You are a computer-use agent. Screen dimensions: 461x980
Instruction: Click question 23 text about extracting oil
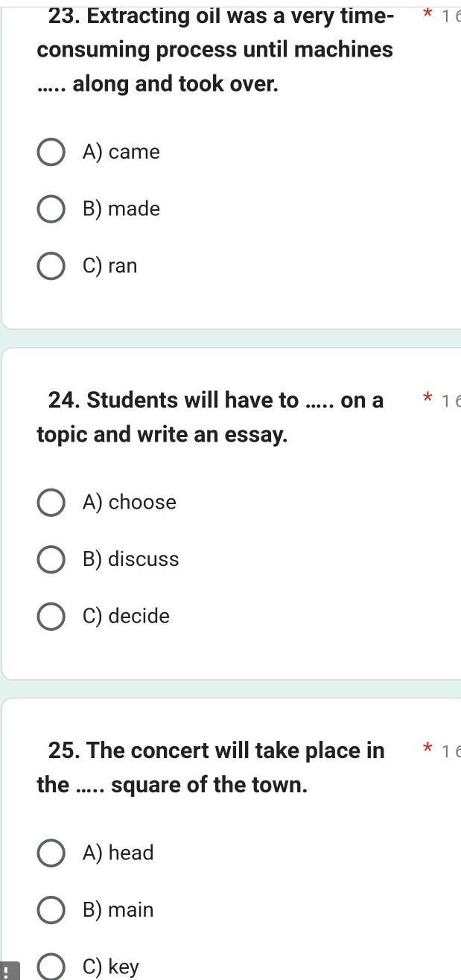click(x=215, y=49)
